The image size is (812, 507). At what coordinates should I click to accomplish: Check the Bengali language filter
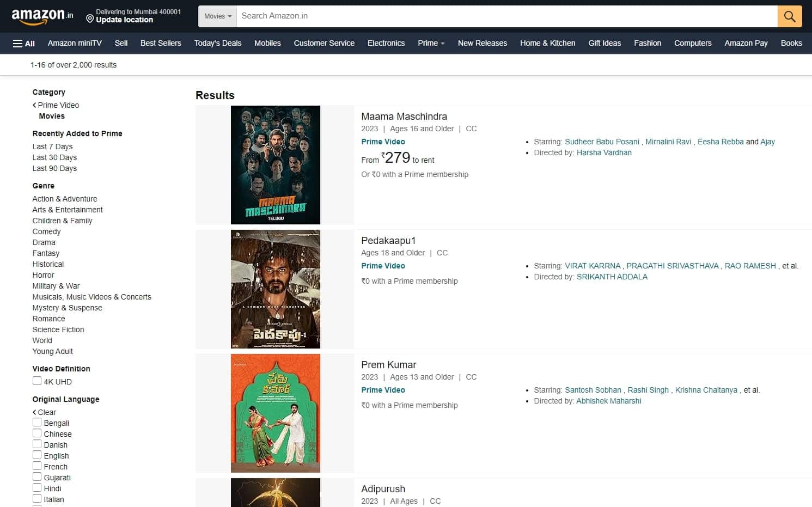[37, 423]
